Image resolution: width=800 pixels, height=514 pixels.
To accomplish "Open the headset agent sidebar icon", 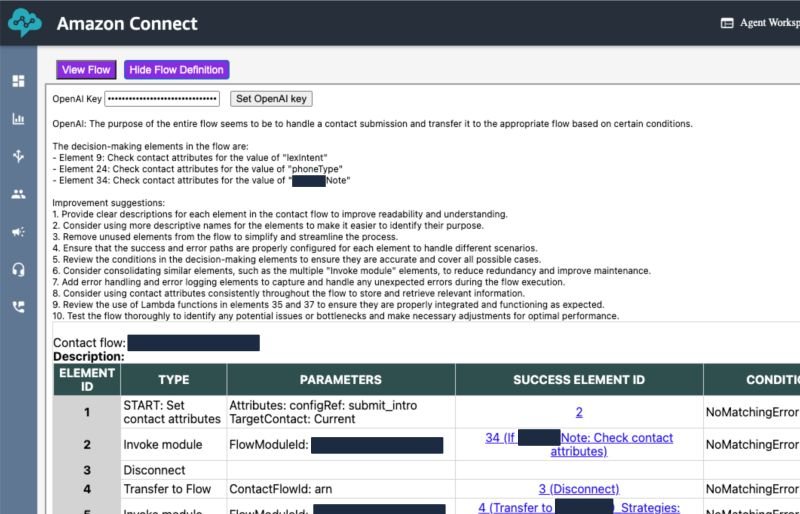I will point(18,270).
